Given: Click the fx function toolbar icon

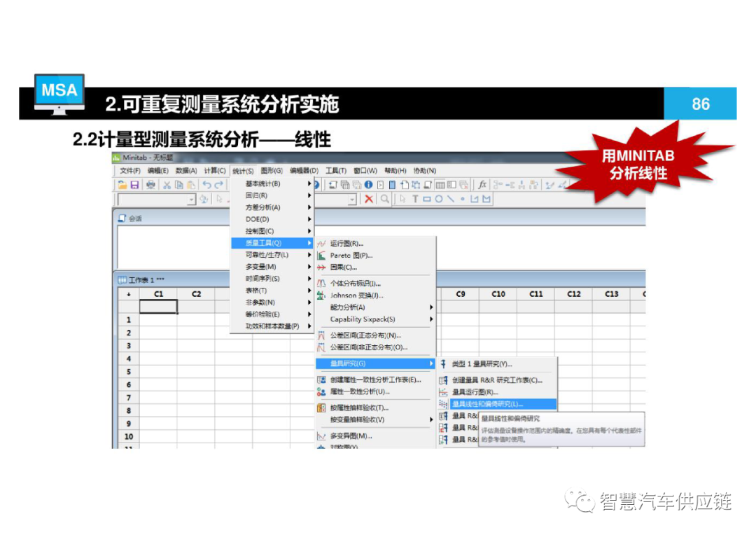Looking at the screenshot, I should tap(482, 185).
